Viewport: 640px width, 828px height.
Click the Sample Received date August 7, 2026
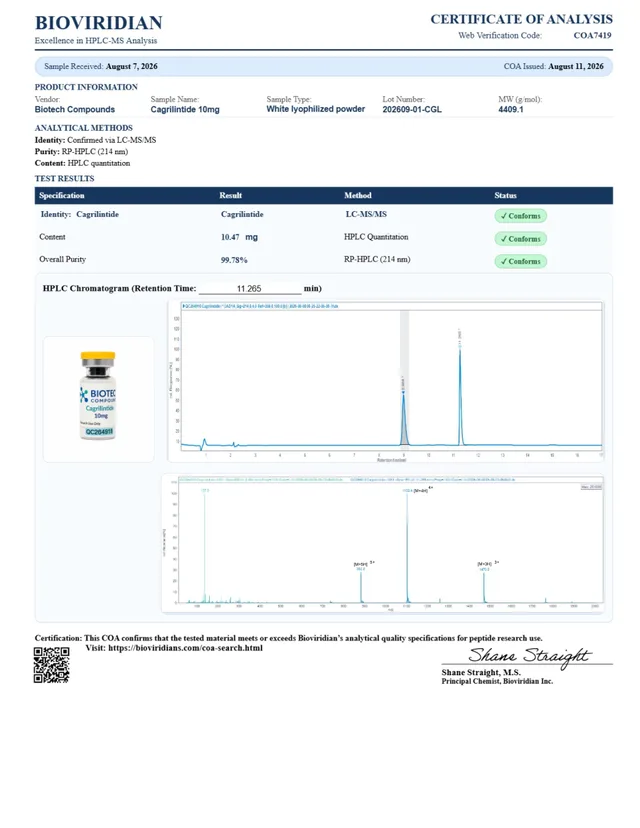pos(131,67)
